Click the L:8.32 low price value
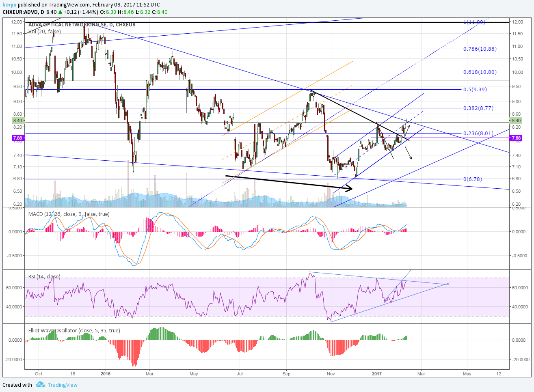Image resolution: width=534 pixels, height=392 pixels. pyautogui.click(x=143, y=12)
